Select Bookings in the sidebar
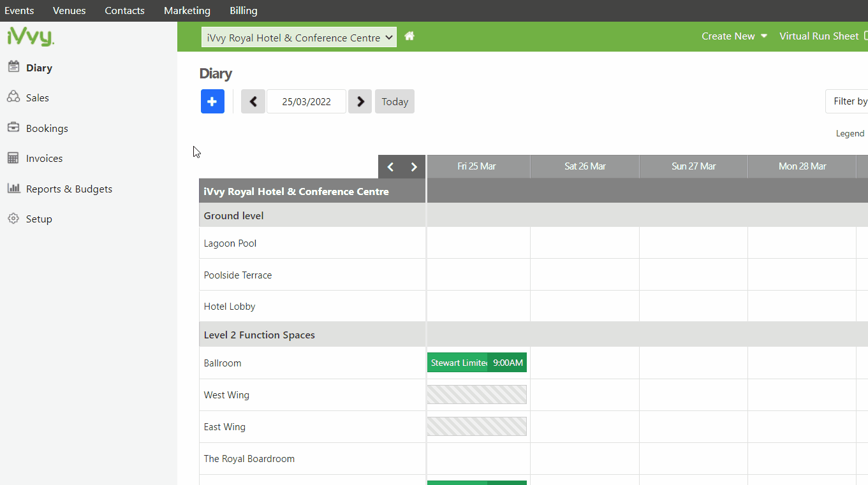 click(47, 128)
